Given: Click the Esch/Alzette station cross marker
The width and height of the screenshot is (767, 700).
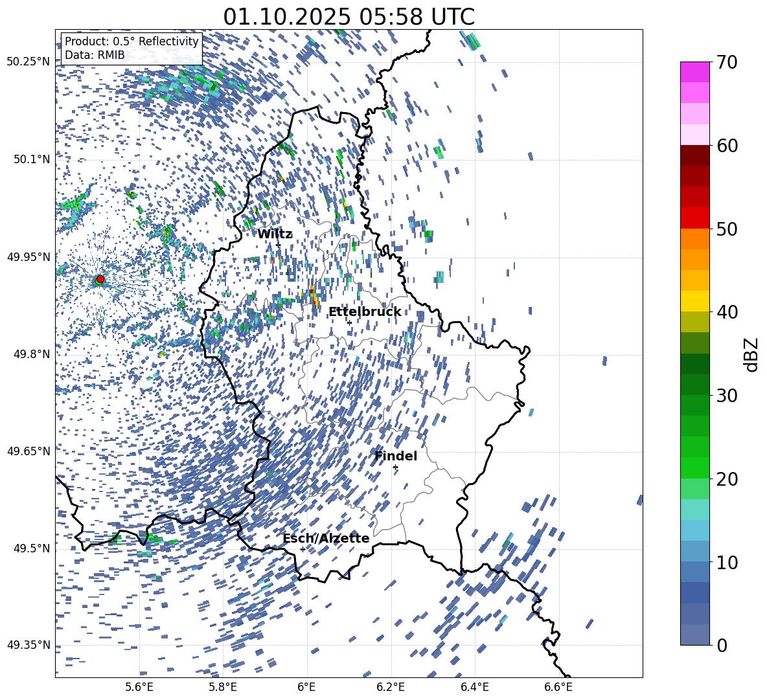Looking at the screenshot, I should tap(303, 549).
